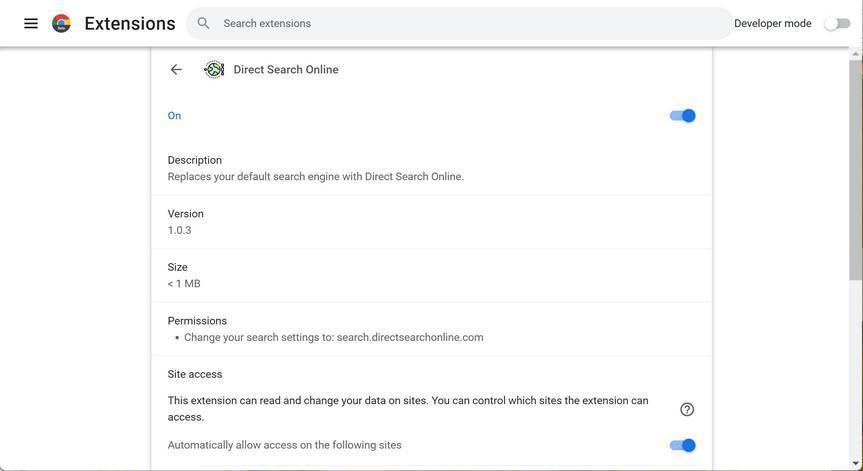Click the extension description text
863x471 pixels.
tap(316, 177)
